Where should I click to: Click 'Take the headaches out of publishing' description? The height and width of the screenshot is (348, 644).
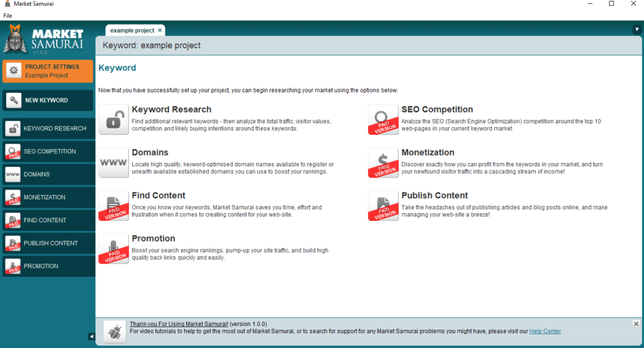504,211
